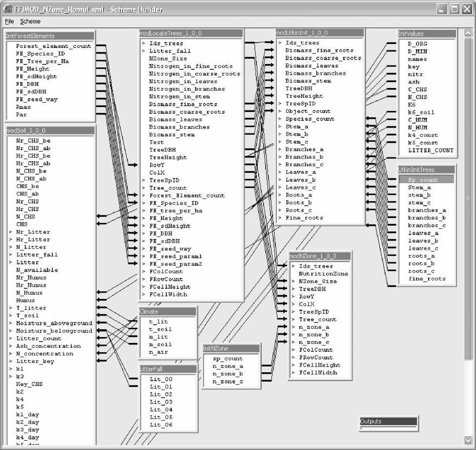The width and height of the screenshot is (476, 450).
Task: Select the InitValues block header
Action: point(427,34)
